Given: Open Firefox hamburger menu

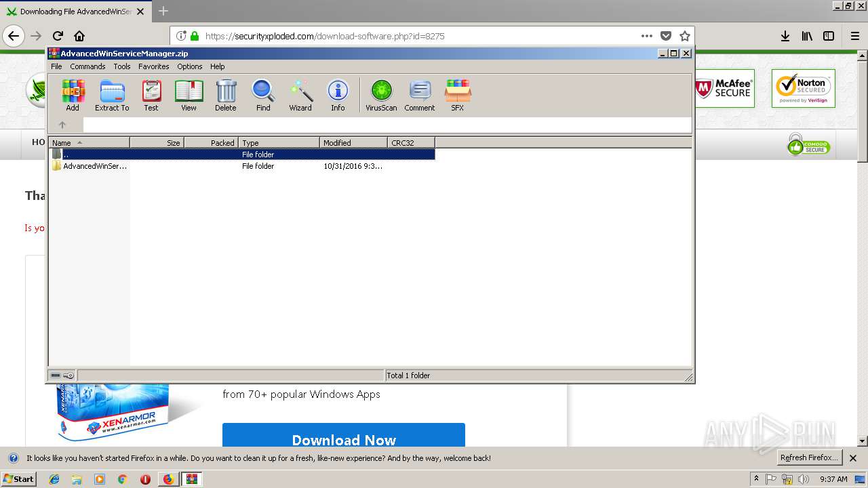Looking at the screenshot, I should click(x=855, y=36).
